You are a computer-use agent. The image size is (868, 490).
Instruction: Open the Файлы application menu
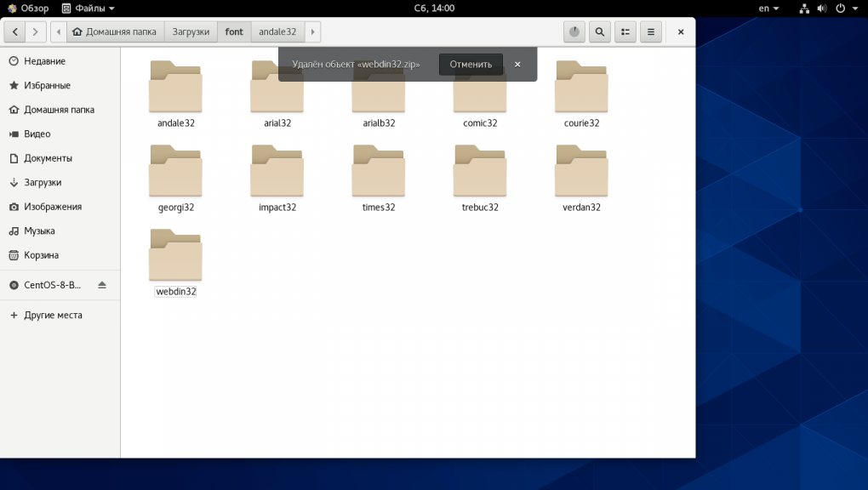click(x=89, y=9)
